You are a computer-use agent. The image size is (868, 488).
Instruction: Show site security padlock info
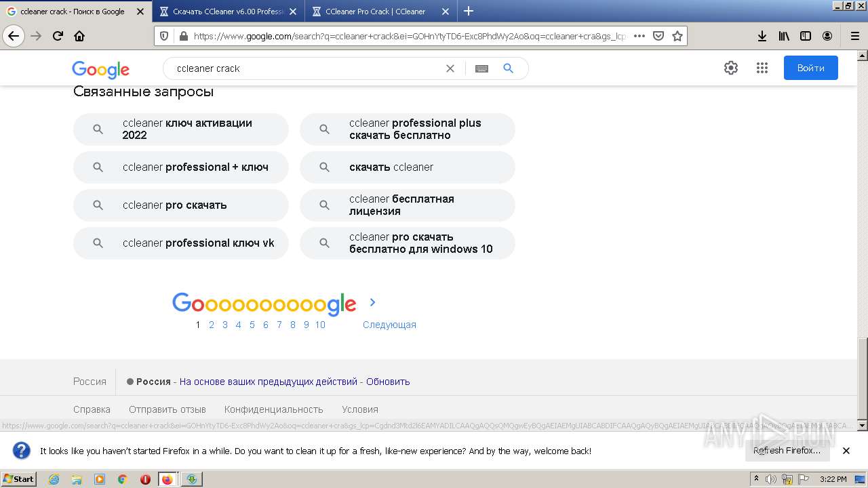[x=182, y=36]
